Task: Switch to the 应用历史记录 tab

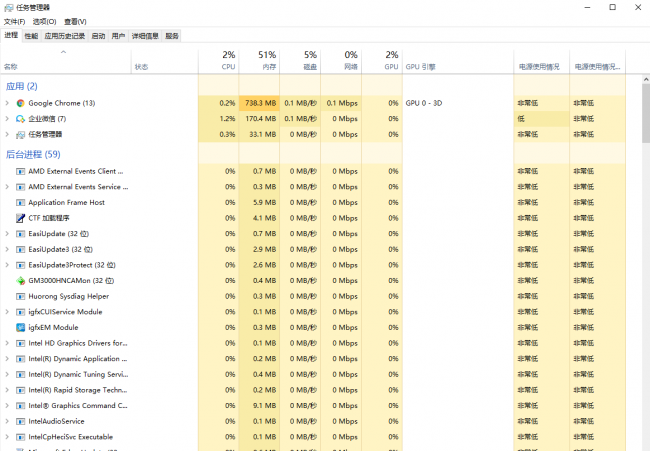Action: (x=65, y=36)
